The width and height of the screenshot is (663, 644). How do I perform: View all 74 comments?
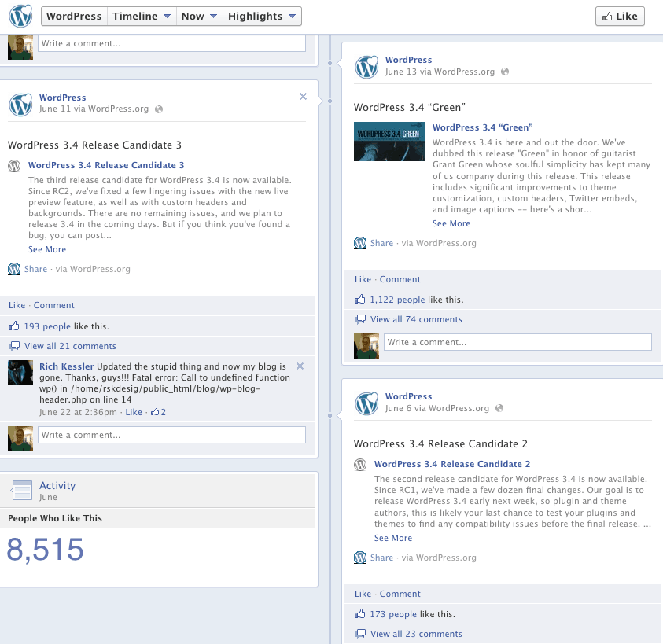416,319
